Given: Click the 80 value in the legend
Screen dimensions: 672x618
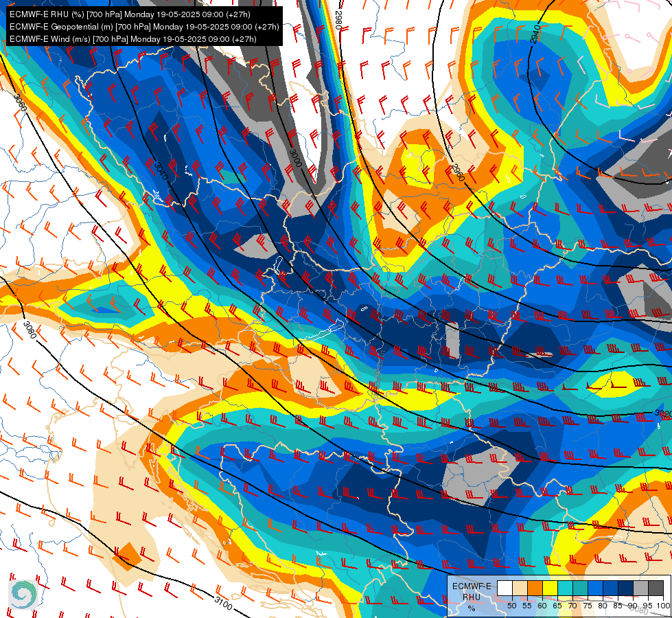Looking at the screenshot, I should 603,606.
